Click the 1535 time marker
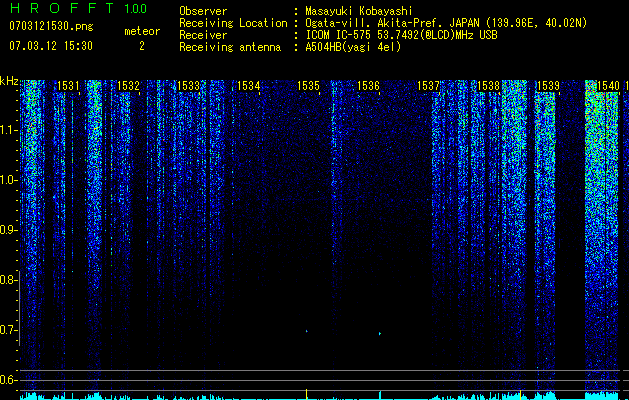The height and width of the screenshot is (400, 629). [x=308, y=86]
